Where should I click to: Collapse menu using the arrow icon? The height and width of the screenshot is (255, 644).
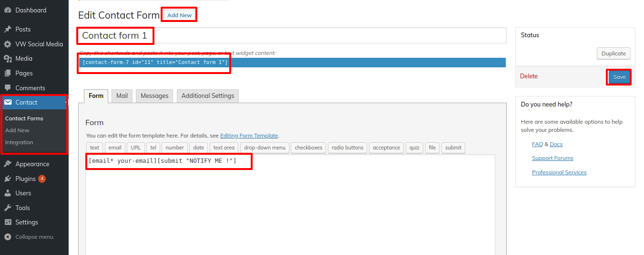click(x=8, y=237)
